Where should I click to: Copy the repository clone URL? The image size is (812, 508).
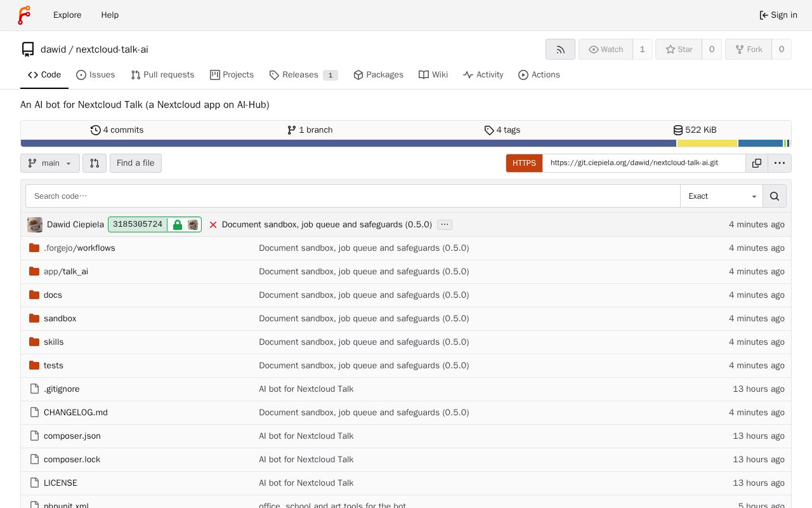(x=757, y=163)
